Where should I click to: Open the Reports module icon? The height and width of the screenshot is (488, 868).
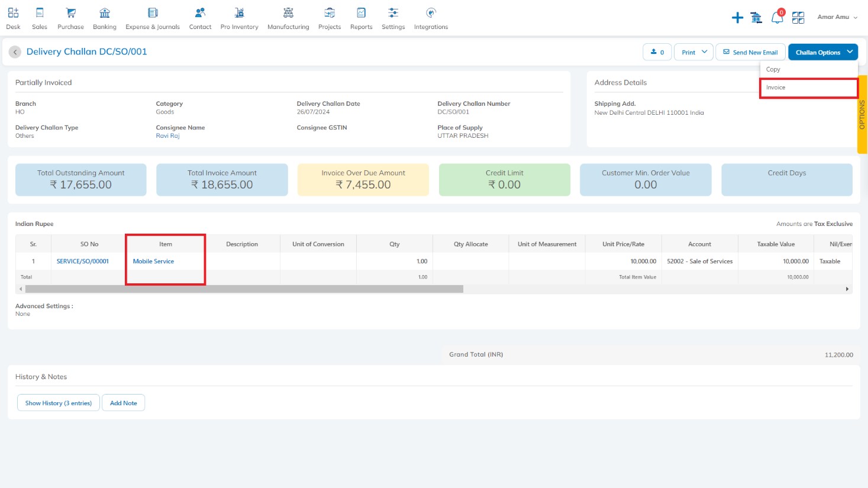(361, 12)
